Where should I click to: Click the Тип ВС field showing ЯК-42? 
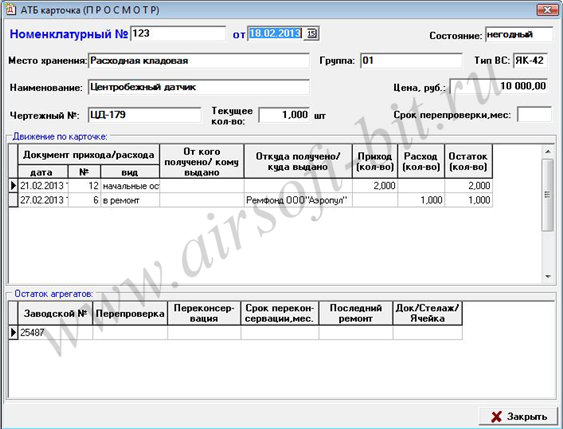coord(530,60)
